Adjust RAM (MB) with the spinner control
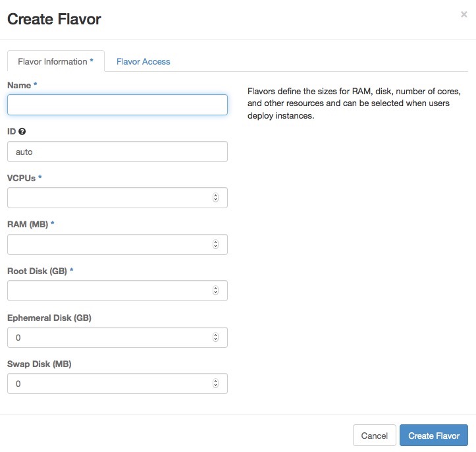This screenshot has width=476, height=452. point(216,244)
